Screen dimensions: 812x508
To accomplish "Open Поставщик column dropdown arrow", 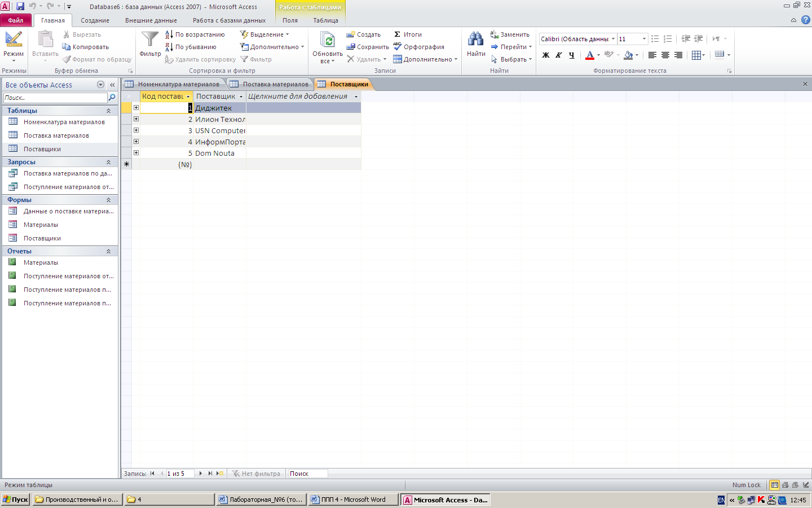I will click(x=241, y=97).
